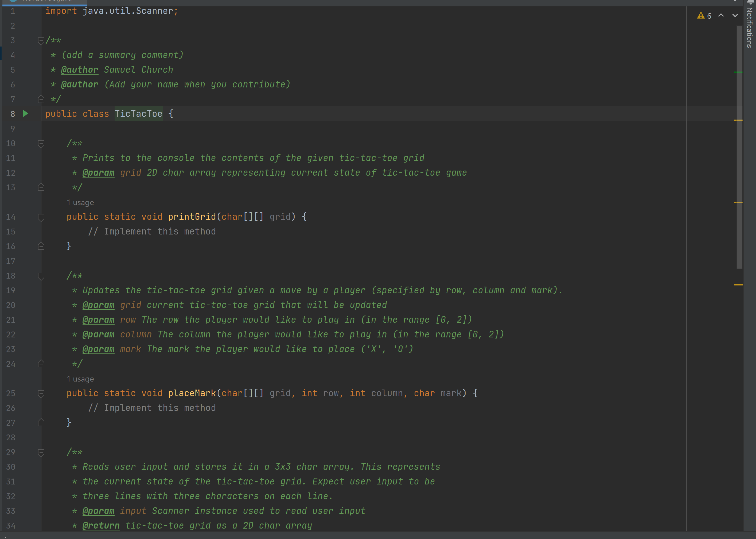Click the @return tag on line 34
This screenshot has width=756, height=539.
coord(101,526)
